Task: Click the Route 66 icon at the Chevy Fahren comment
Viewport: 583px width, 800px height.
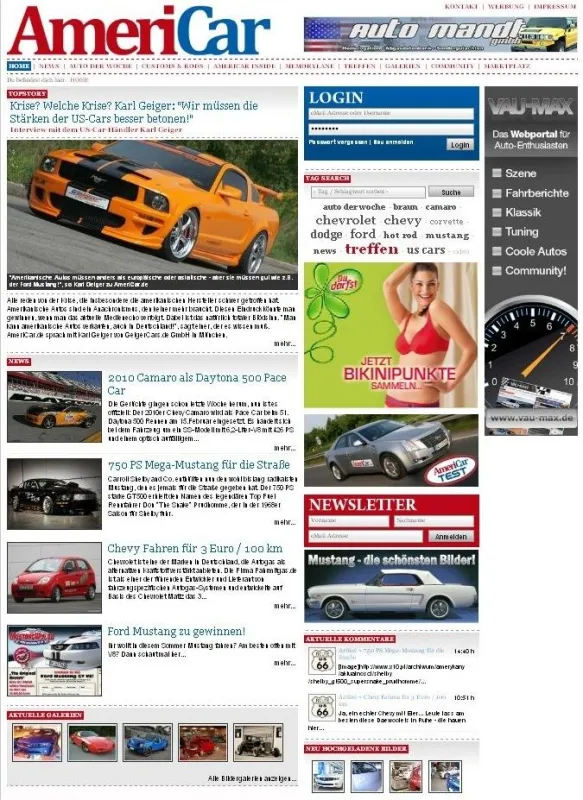Action: coord(322,707)
